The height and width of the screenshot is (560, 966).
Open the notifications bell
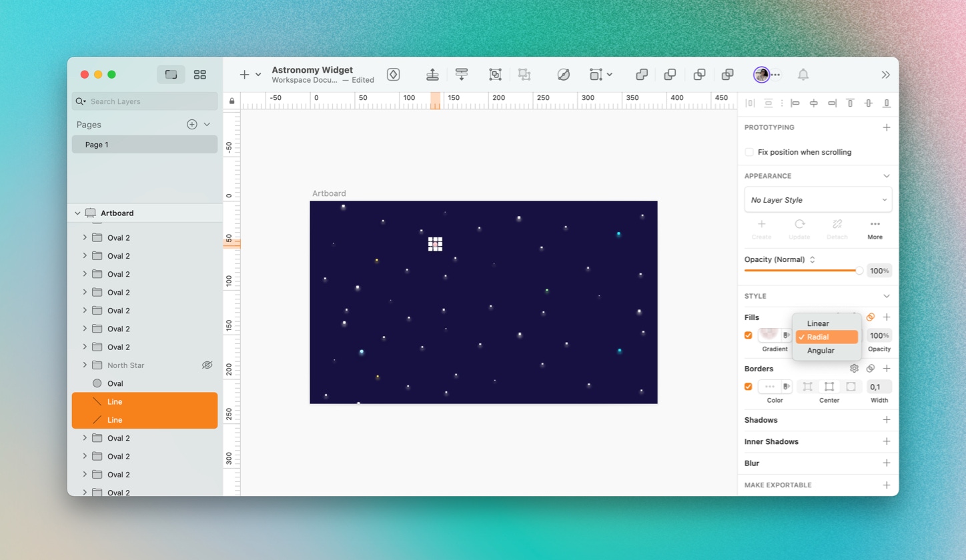tap(803, 75)
